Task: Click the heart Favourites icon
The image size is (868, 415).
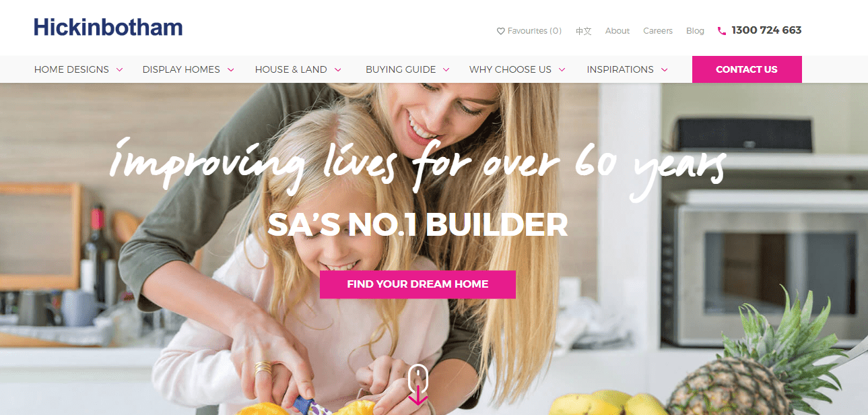Action: point(500,31)
